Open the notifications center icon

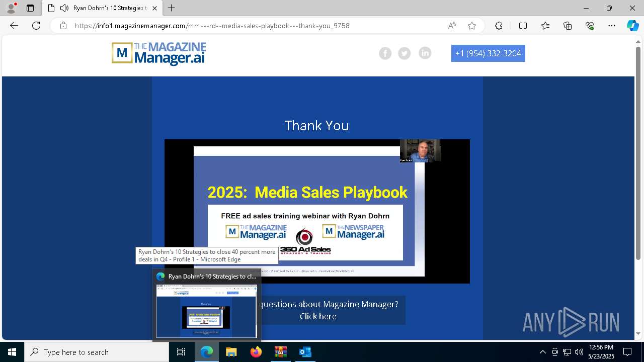[x=627, y=352]
